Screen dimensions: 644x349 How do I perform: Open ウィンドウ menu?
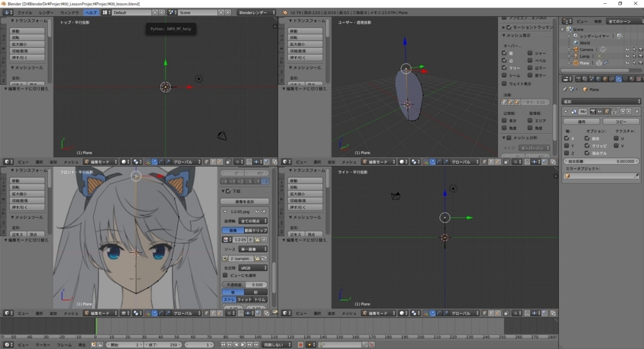pyautogui.click(x=69, y=13)
